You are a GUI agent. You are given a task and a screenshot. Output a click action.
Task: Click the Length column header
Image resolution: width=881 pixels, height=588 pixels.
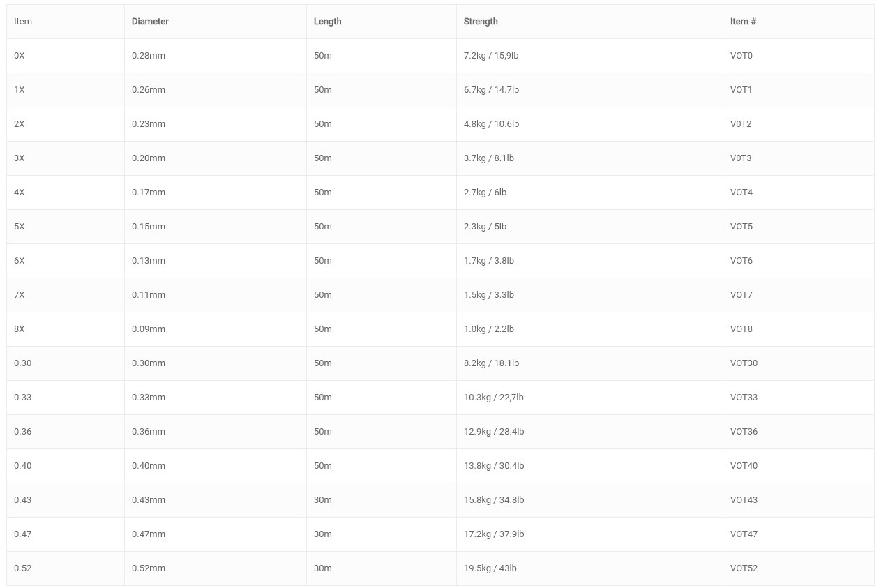tap(327, 22)
